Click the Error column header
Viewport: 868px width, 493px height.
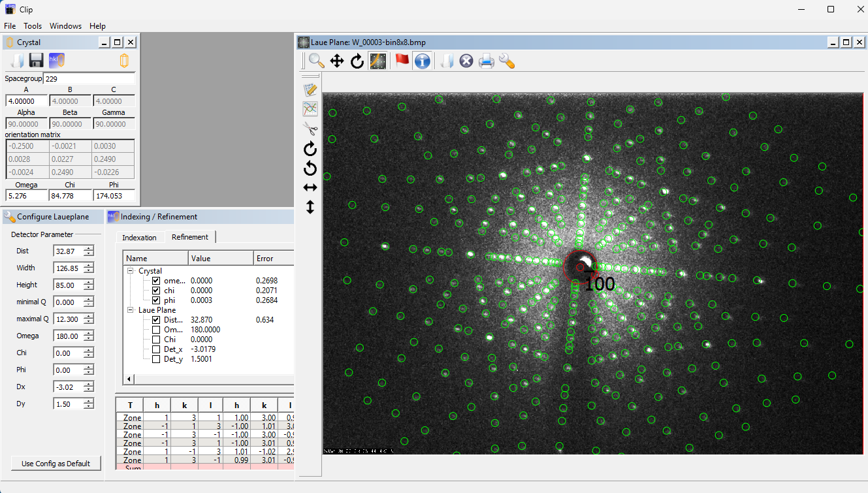265,259
